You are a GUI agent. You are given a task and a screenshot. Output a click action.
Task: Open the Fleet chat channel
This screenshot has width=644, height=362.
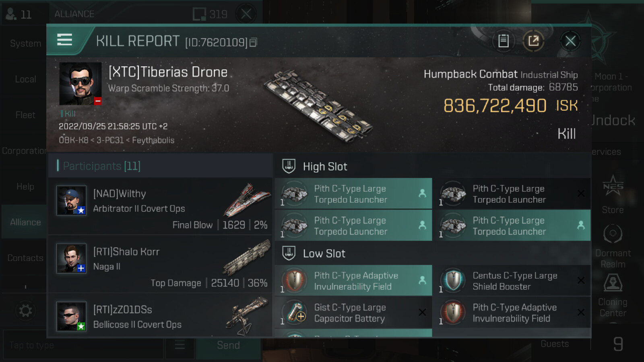(25, 115)
